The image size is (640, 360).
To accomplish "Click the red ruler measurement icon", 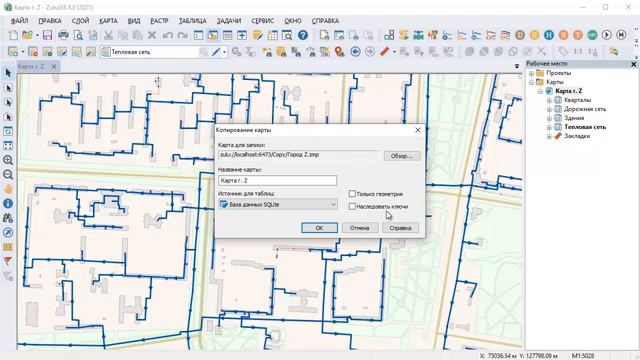I will tap(384, 51).
